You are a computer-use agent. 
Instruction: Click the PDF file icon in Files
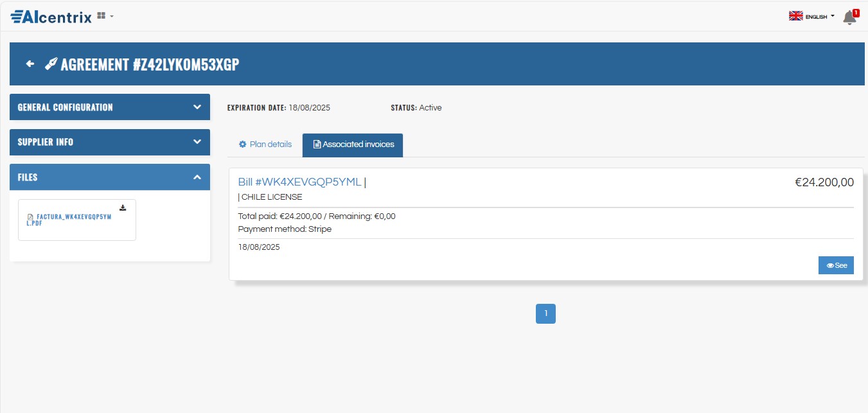[30, 217]
